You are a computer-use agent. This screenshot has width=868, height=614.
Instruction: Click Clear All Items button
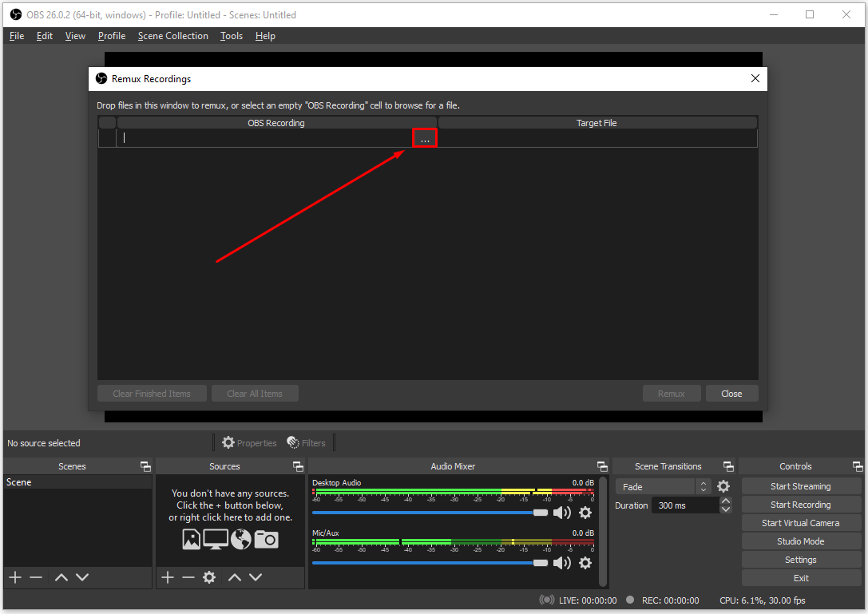click(255, 394)
